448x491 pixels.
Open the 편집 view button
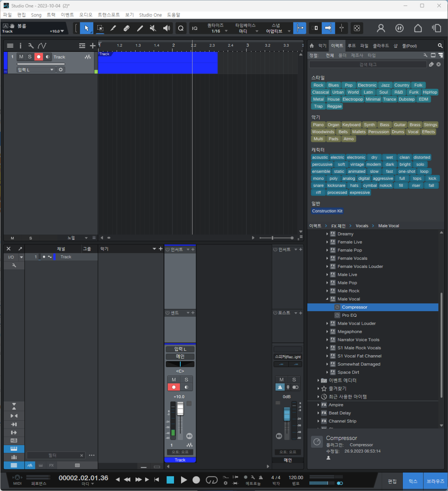[392, 481]
